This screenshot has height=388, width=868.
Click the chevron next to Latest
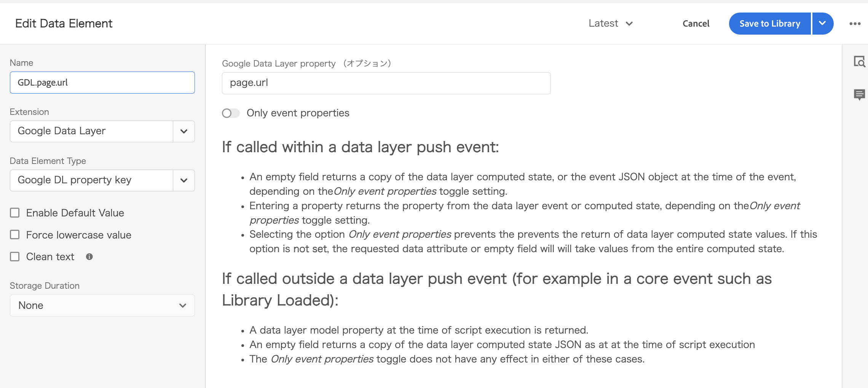click(629, 24)
